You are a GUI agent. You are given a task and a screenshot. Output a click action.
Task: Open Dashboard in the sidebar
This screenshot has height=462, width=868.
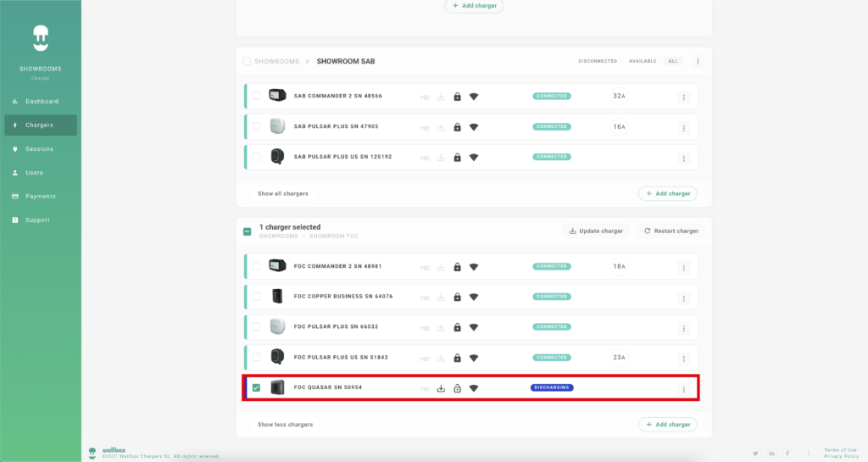41,101
